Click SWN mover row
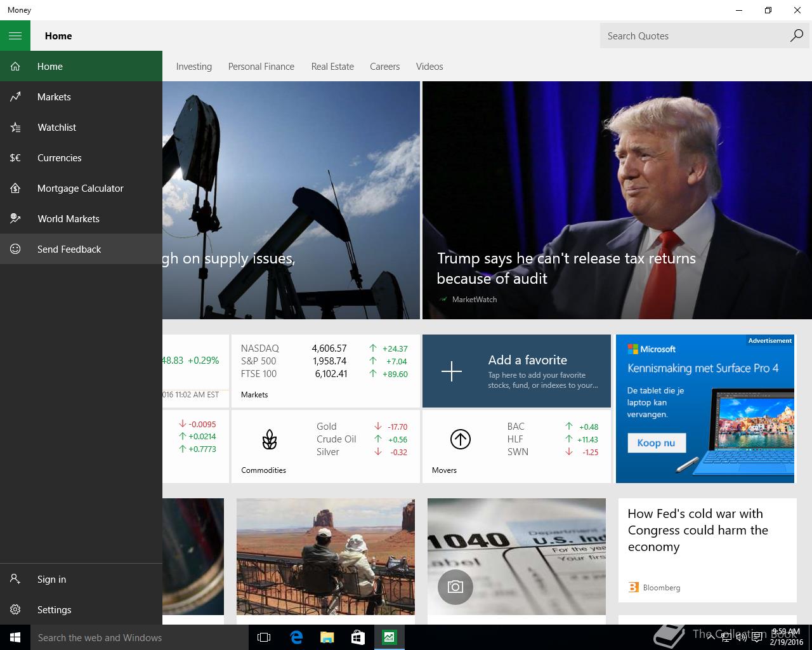 click(553, 452)
